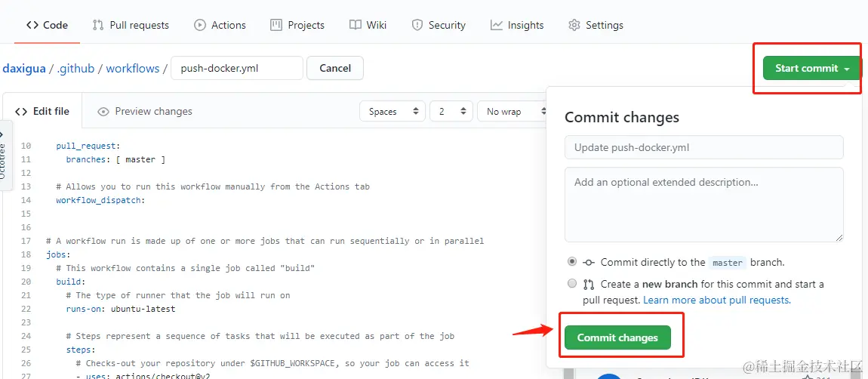The height and width of the screenshot is (379, 868).
Task: Select the Edit file tab
Action: pos(42,112)
